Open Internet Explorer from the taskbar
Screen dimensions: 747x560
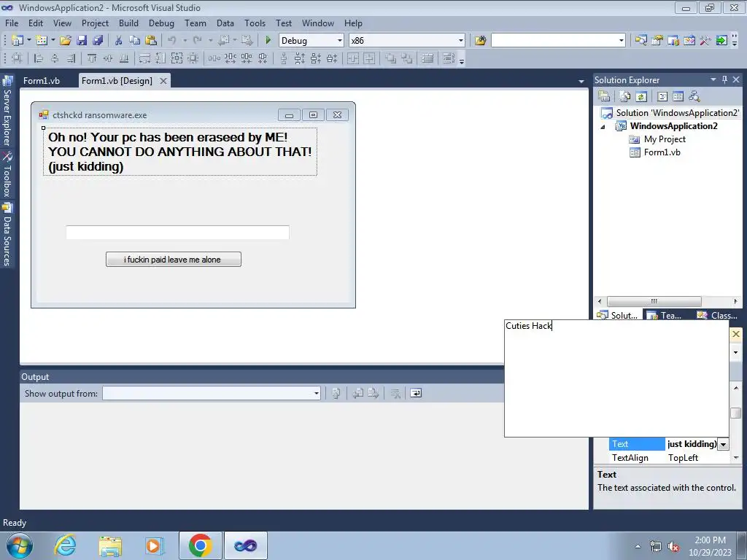coord(65,545)
